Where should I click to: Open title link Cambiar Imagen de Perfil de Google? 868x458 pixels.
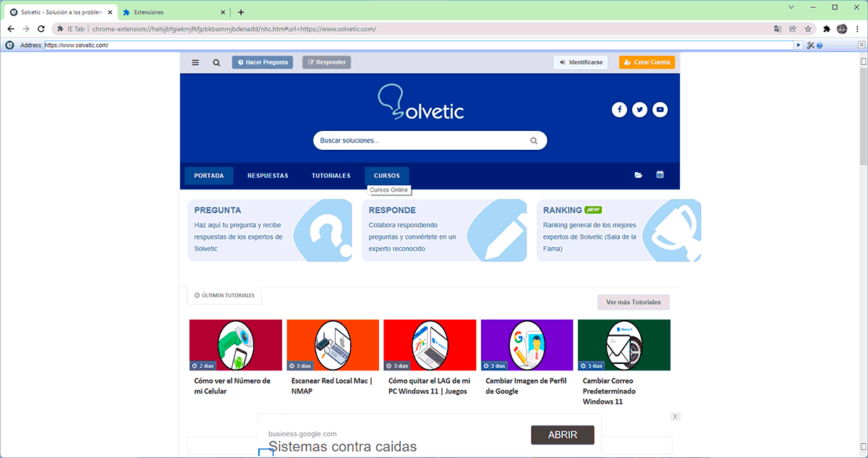(526, 386)
